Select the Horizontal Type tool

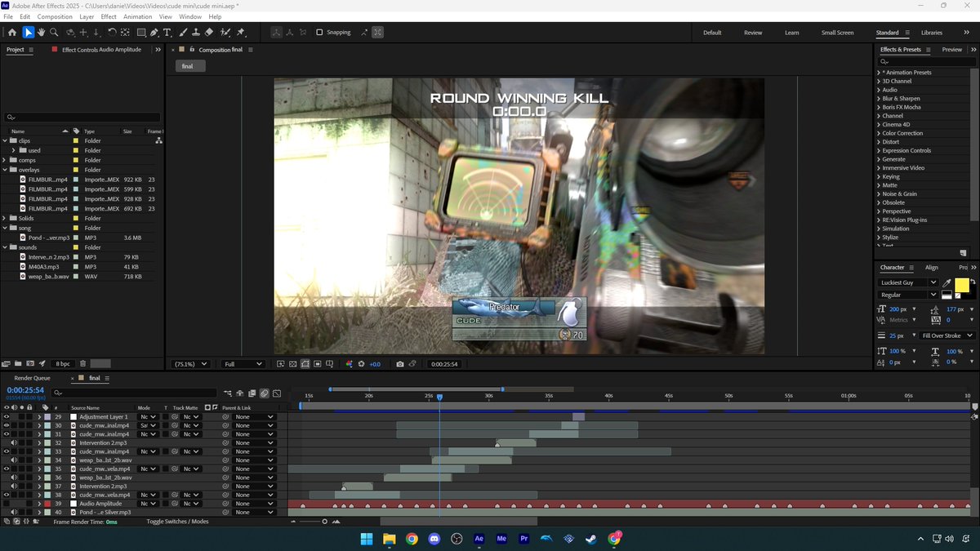[167, 33]
